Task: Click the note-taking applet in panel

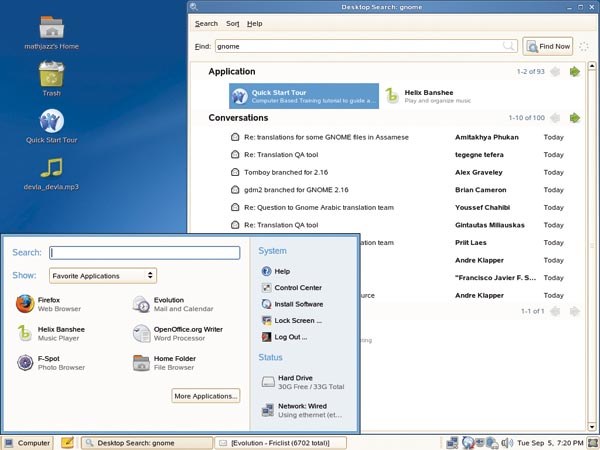Action: 67,443
